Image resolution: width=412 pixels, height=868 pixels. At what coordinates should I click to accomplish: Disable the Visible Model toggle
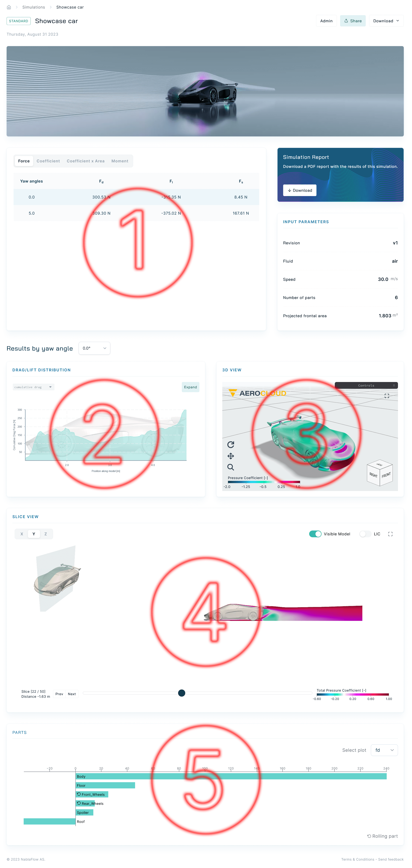coord(315,534)
